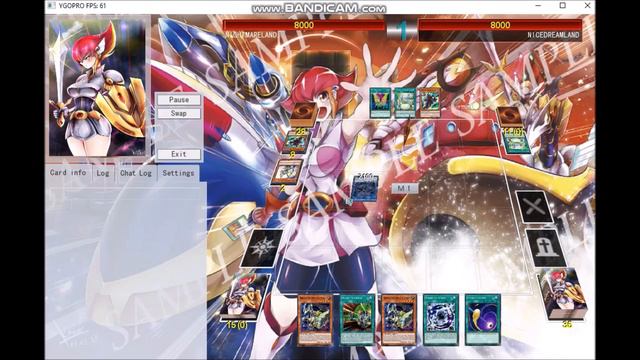Viewport: 640px width, 360px height.
Task: Select the swirling vortex spell card in hand
Action: tap(441, 320)
